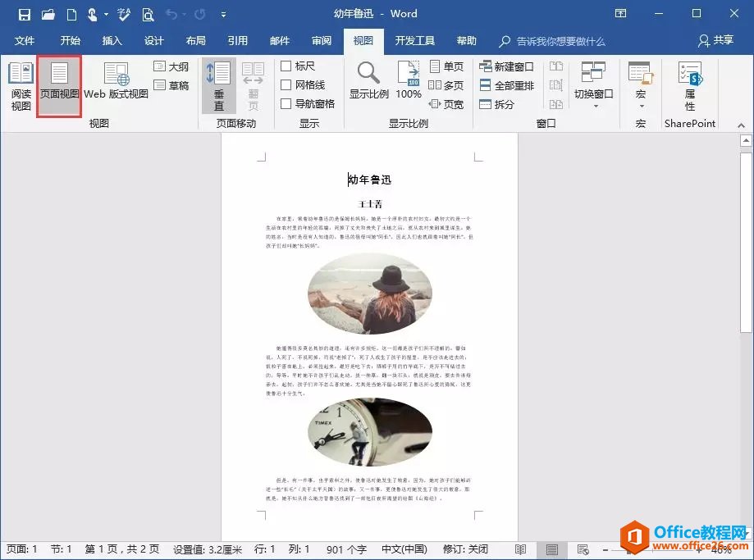Click the 修订: 关闭 track changes status

click(x=465, y=549)
